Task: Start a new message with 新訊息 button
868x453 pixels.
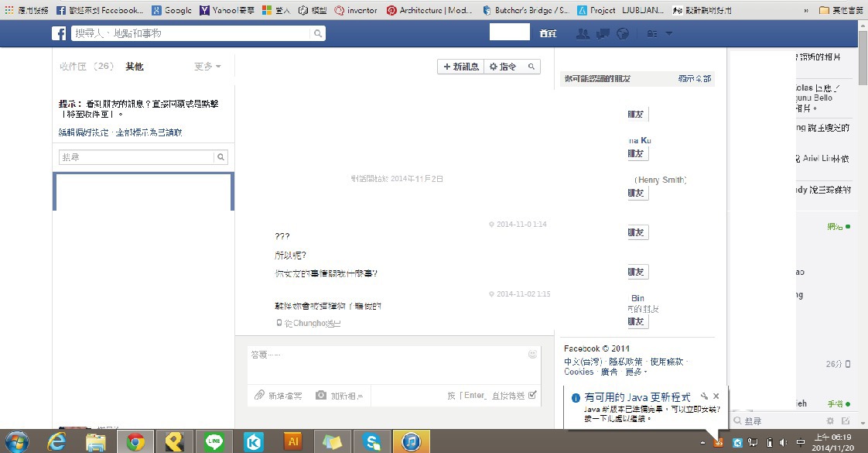Action: (x=460, y=67)
